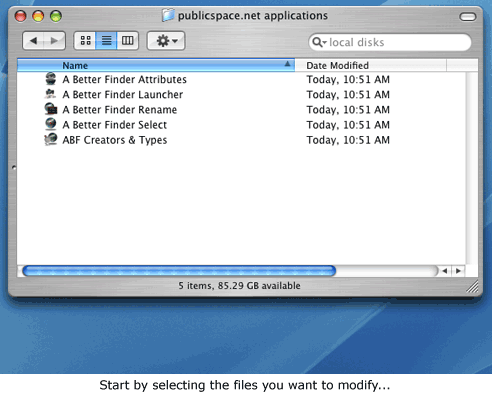
Task: Click the search magnifier dropdown
Action: (319, 42)
